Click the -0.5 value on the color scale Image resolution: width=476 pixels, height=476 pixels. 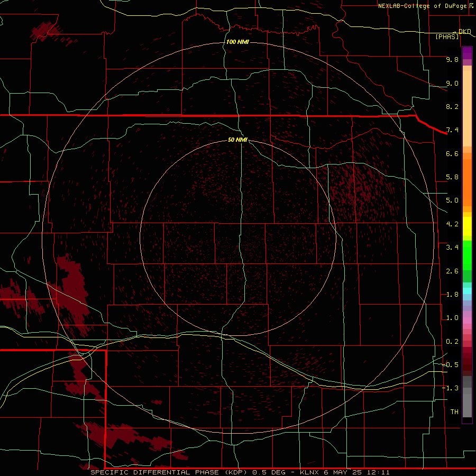click(x=451, y=364)
